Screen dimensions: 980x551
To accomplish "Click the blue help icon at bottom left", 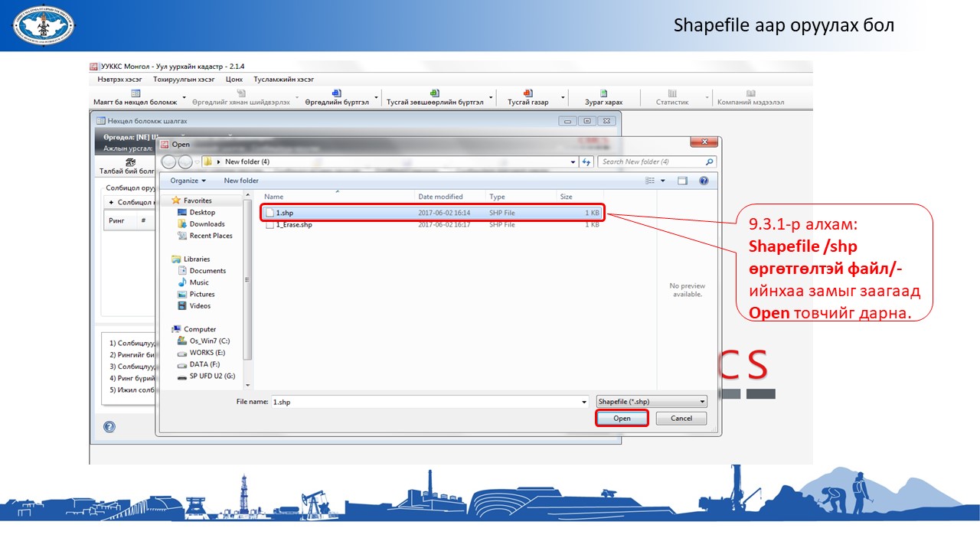I will (x=109, y=427).
